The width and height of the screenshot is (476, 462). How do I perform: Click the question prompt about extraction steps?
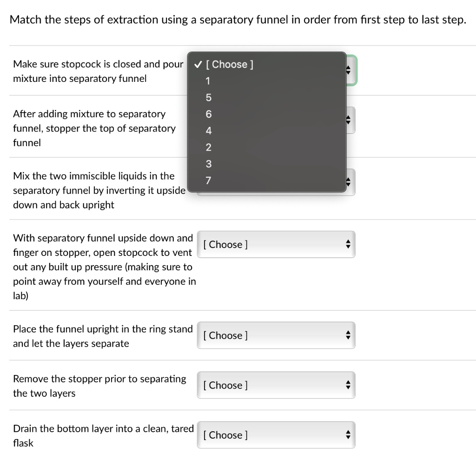coord(238,20)
